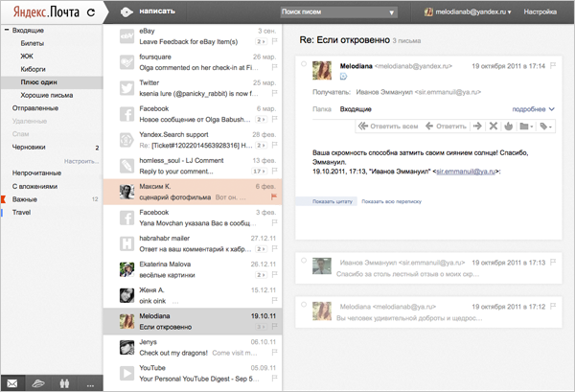575x392 pixels.
Task: Click Melodiana's avatar photo in opened letter
Action: click(322, 70)
